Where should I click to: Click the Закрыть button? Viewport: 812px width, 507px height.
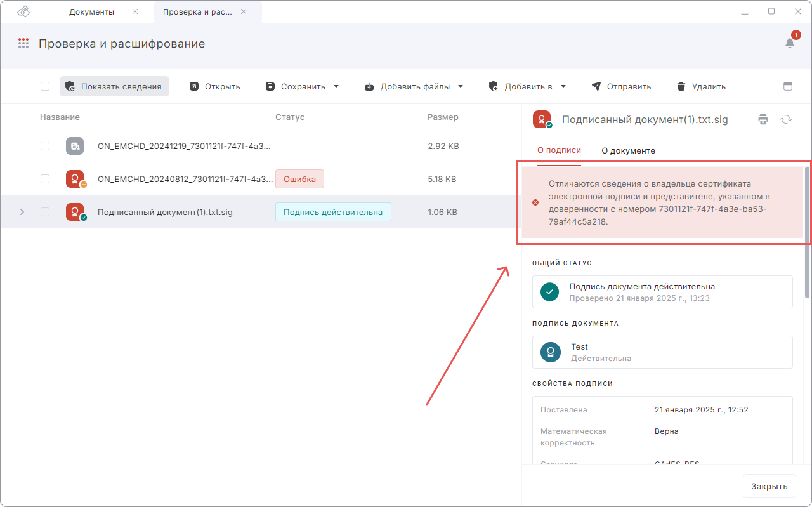tap(769, 486)
